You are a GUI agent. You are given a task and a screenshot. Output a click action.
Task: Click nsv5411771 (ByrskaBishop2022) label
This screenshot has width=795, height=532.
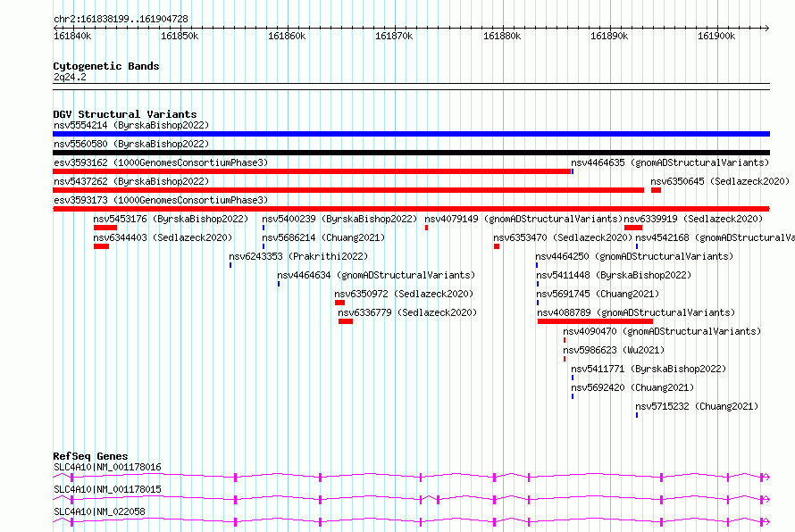[649, 369]
